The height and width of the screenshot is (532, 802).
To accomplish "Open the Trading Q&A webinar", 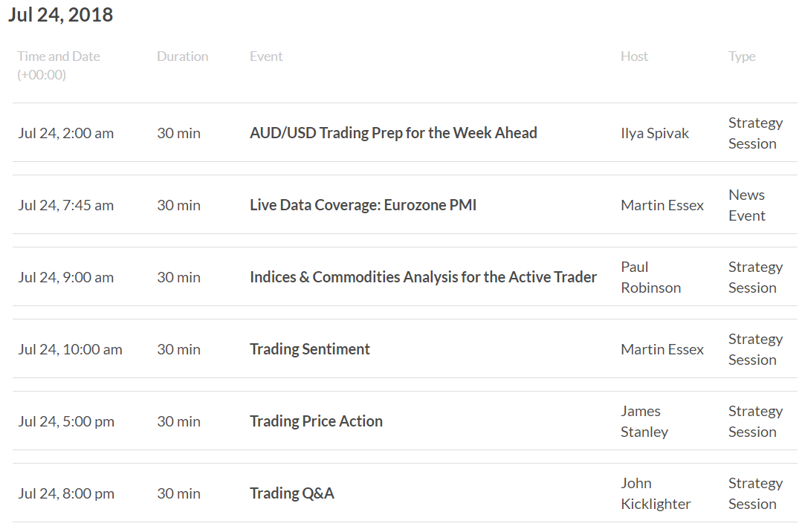I will [292, 493].
